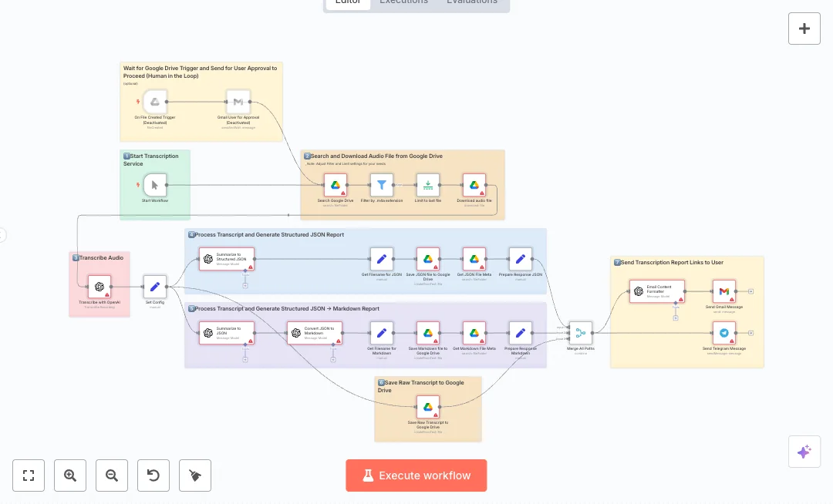This screenshot has width=833, height=504.
Task: Open the add node plus button
Action: pos(804,29)
